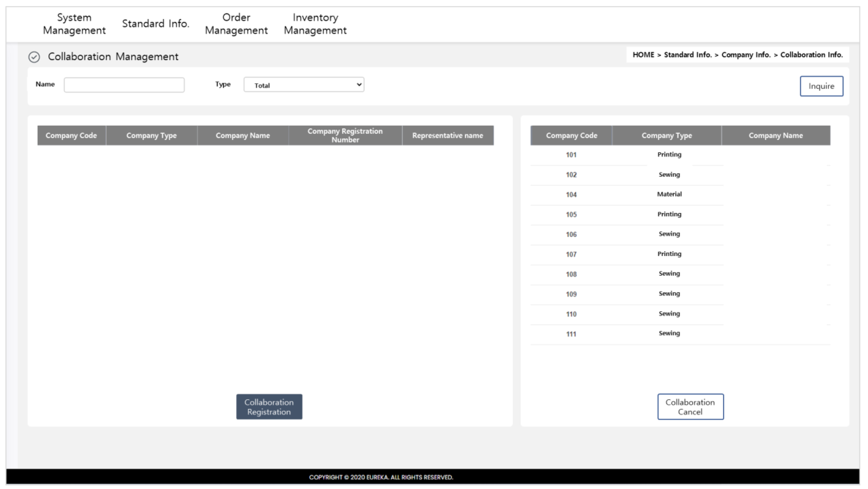The width and height of the screenshot is (868, 489).
Task: Open the Standard Info. menu
Action: coord(155,24)
